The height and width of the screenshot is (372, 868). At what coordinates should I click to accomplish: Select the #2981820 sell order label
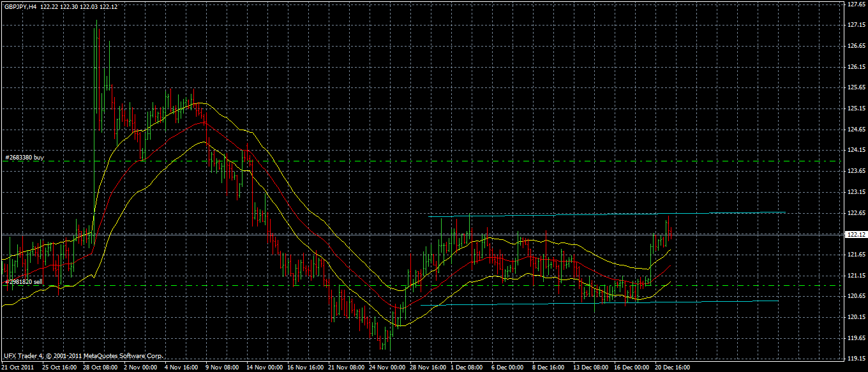coord(24,281)
